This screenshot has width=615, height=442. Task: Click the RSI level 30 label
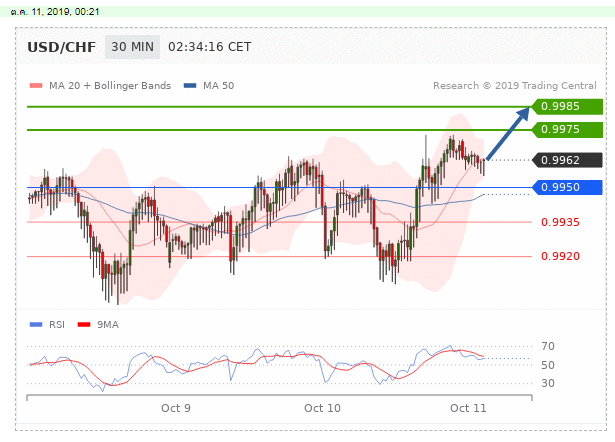click(x=548, y=383)
